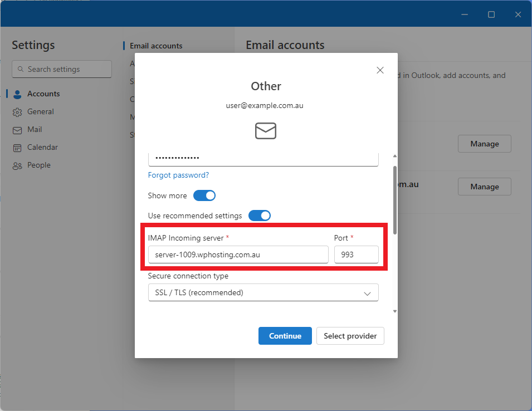Open the Forgot password? link
The width and height of the screenshot is (532, 411).
click(x=178, y=175)
